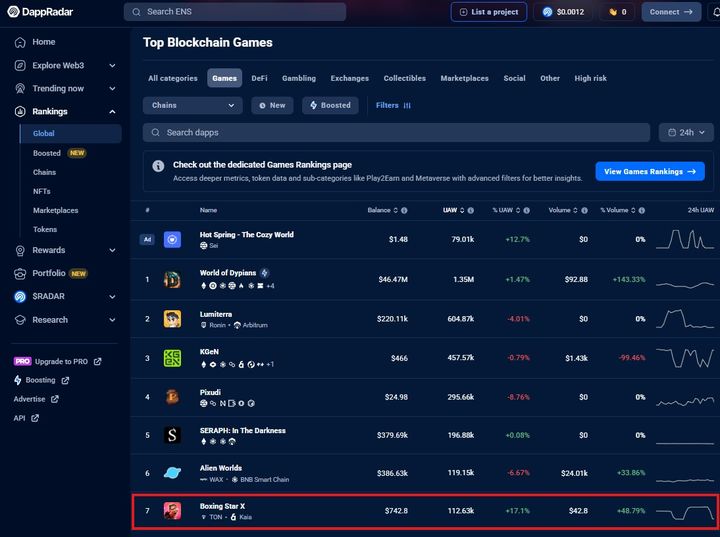Sort by Balance column arrows
Screen dimensions: 720x537
pyautogui.click(x=395, y=210)
